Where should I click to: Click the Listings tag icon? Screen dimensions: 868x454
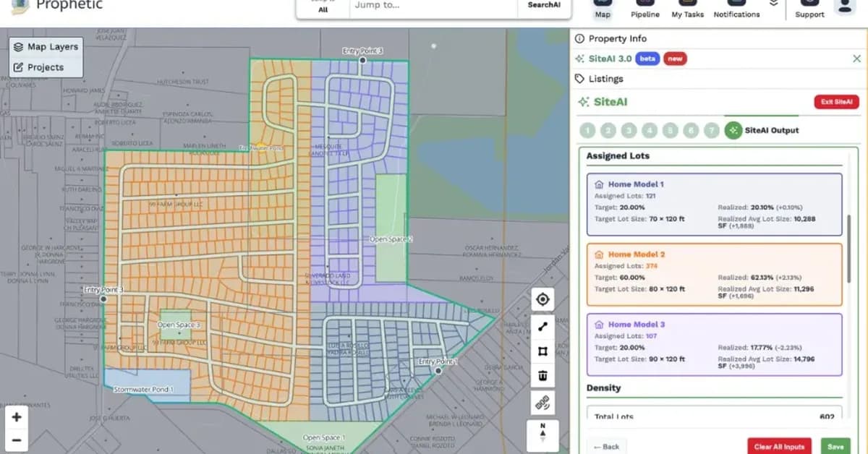click(579, 79)
